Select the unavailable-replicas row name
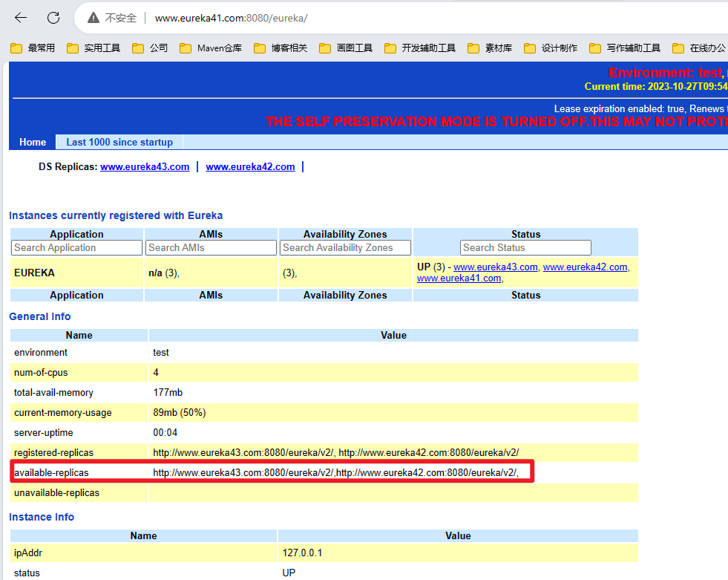 56,492
